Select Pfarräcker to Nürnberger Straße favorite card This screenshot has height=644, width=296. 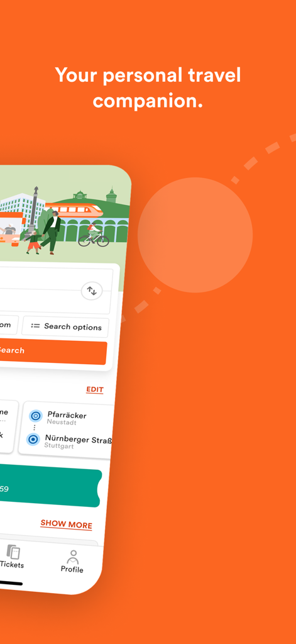pos(67,429)
